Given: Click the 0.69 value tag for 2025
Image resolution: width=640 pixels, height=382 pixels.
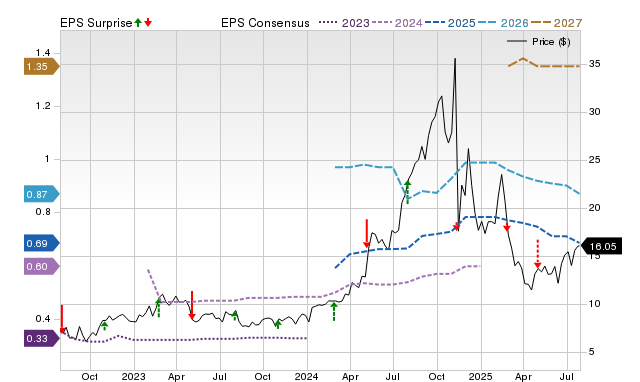Looking at the screenshot, I should (42, 244).
